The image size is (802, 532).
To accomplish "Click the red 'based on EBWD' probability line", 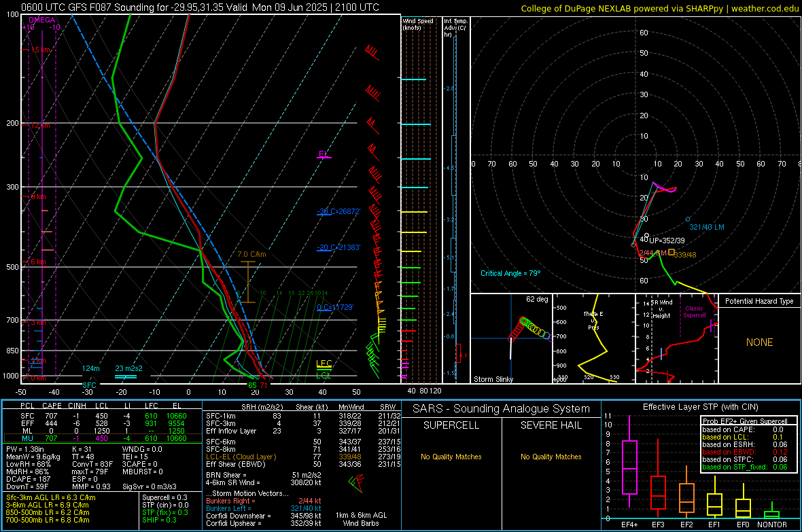I will click(745, 452).
